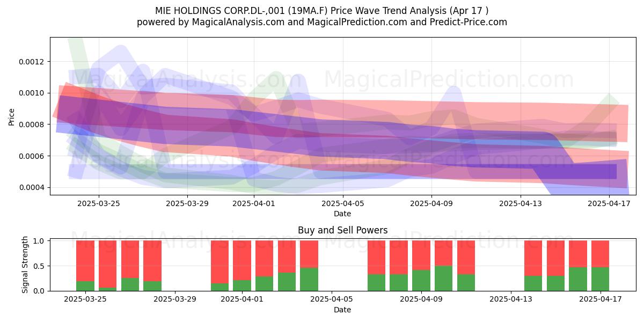Click the 2025-04-09 tick under the bar chart
The width and height of the screenshot is (644, 322).
[421, 299]
